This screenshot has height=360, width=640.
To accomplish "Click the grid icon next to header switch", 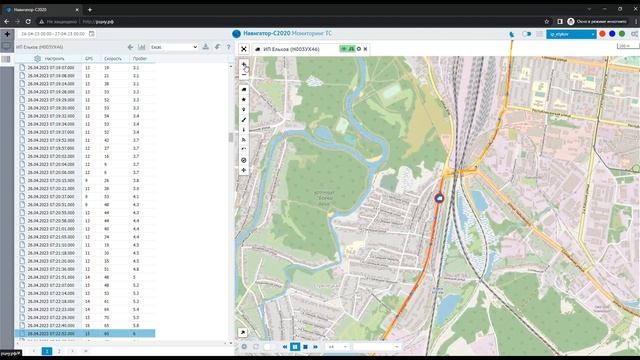I will (540, 34).
